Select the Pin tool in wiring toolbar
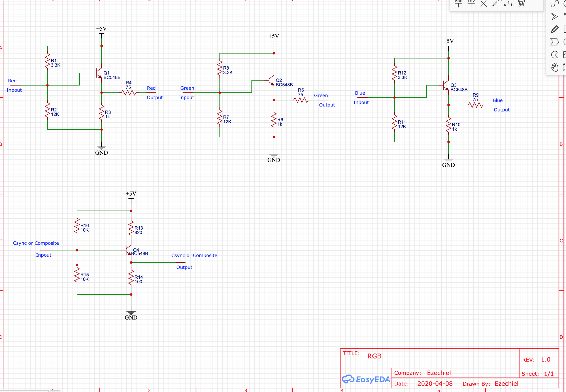This screenshot has height=392, width=566. click(509, 4)
